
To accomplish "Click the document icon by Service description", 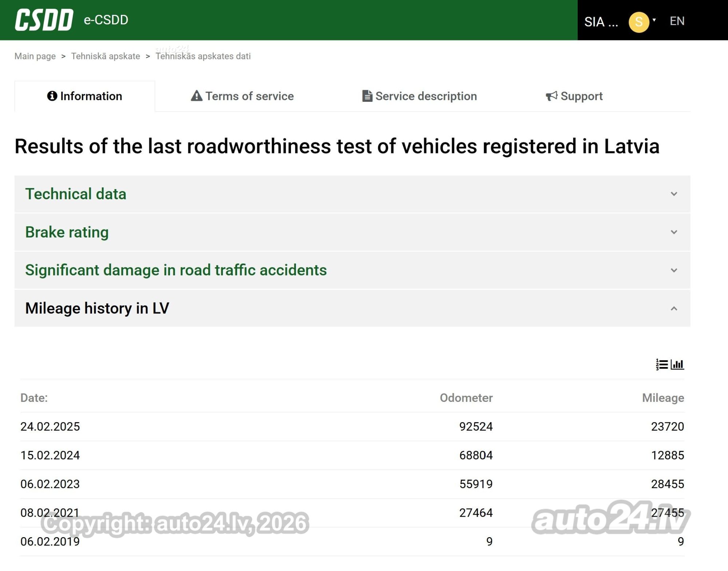I will tap(367, 96).
